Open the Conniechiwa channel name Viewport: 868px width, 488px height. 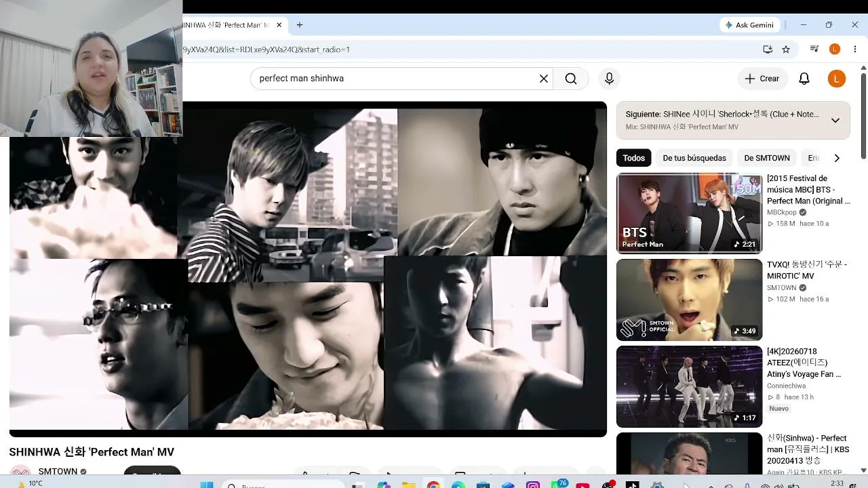(x=787, y=386)
